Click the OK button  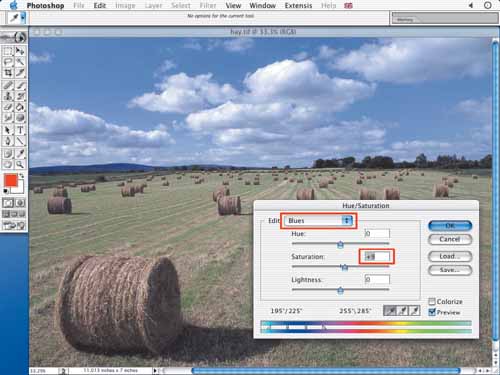[x=450, y=226]
